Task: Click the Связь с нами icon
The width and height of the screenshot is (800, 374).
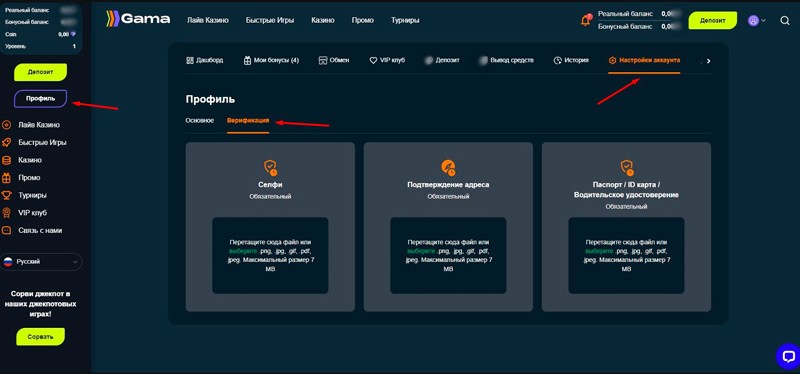Action: click(x=7, y=230)
